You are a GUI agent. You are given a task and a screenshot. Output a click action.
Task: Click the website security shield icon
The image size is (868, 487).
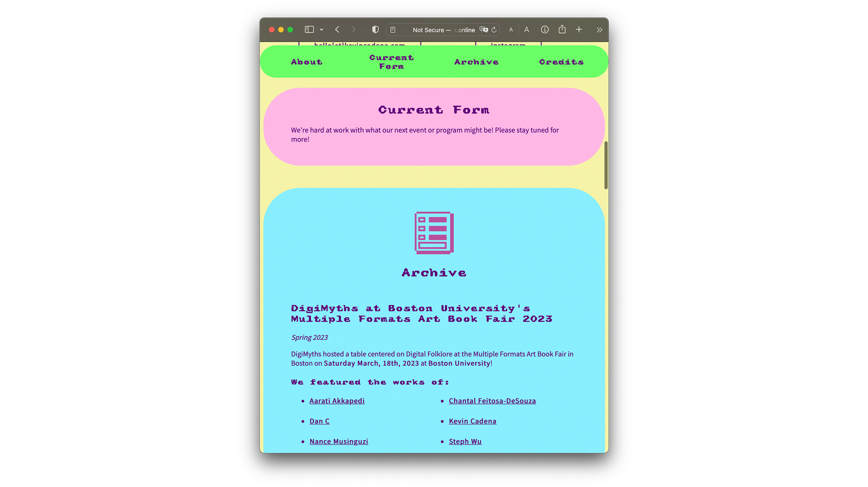pyautogui.click(x=375, y=29)
